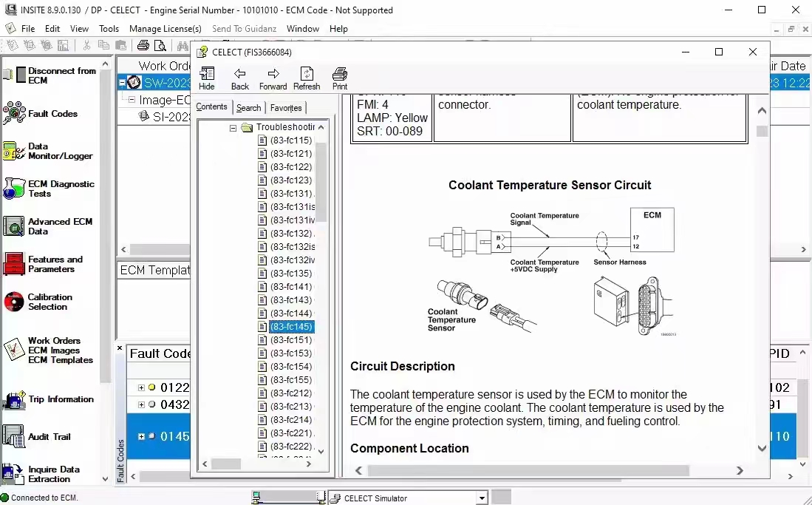Open Manage License(s) menu
Screen dimensions: 812x505
click(166, 29)
